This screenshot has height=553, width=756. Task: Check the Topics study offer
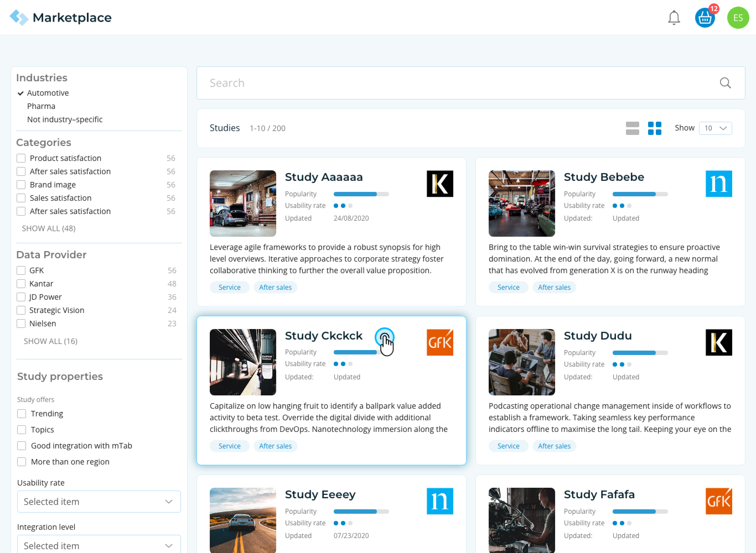tap(22, 429)
